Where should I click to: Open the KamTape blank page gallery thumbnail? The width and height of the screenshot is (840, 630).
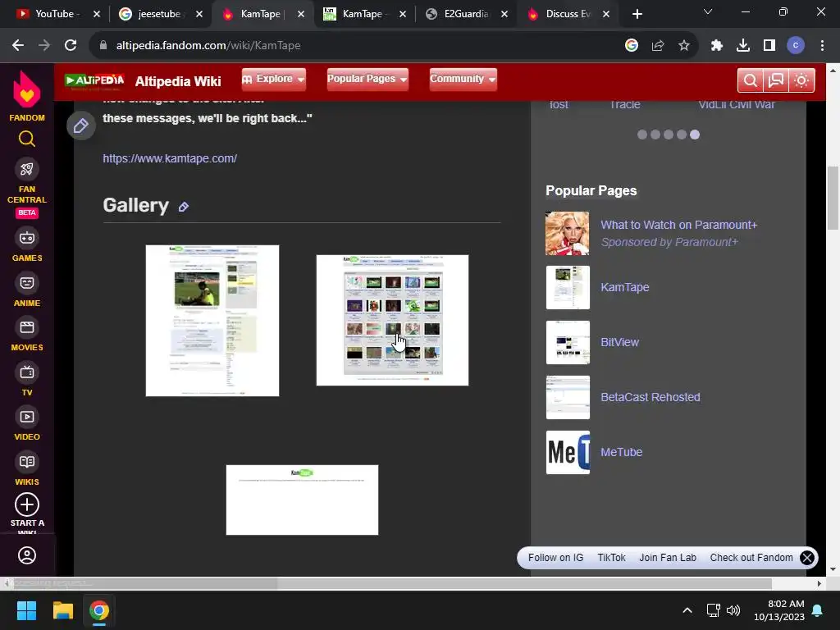[302, 500]
